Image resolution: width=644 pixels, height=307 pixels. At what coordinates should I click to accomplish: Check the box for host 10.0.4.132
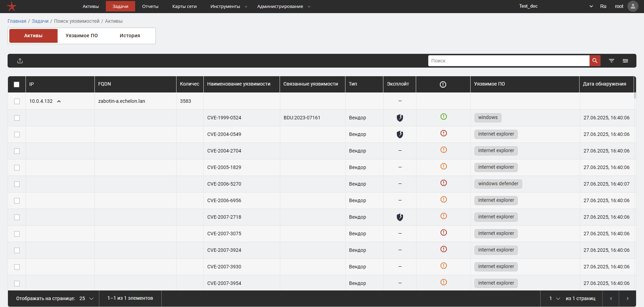[x=17, y=101]
